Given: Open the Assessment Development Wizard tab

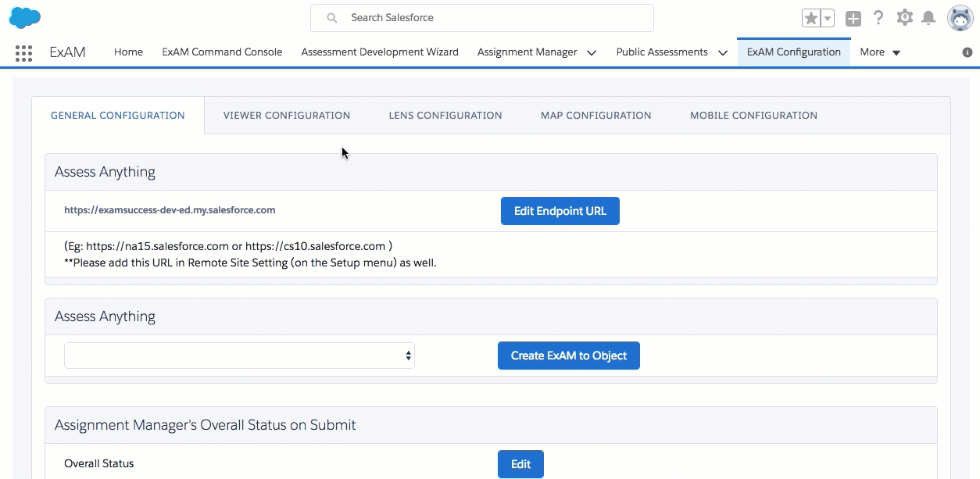Looking at the screenshot, I should click(x=380, y=52).
